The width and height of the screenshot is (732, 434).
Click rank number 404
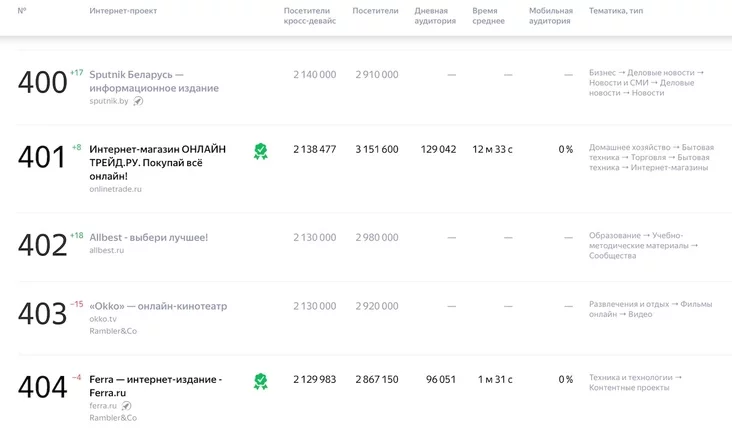point(42,387)
